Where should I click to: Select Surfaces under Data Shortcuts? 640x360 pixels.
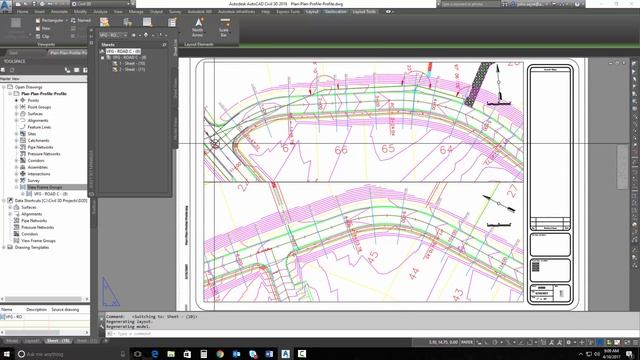tap(29, 207)
